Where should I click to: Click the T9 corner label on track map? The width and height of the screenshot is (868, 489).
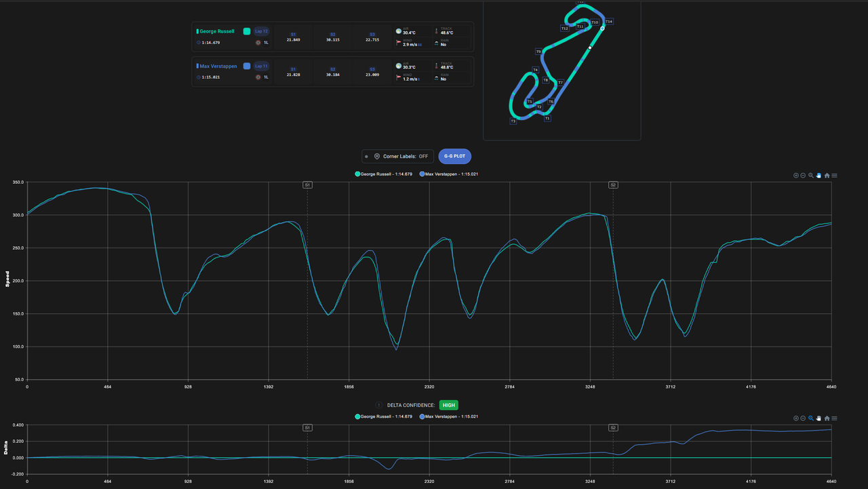[x=538, y=52]
